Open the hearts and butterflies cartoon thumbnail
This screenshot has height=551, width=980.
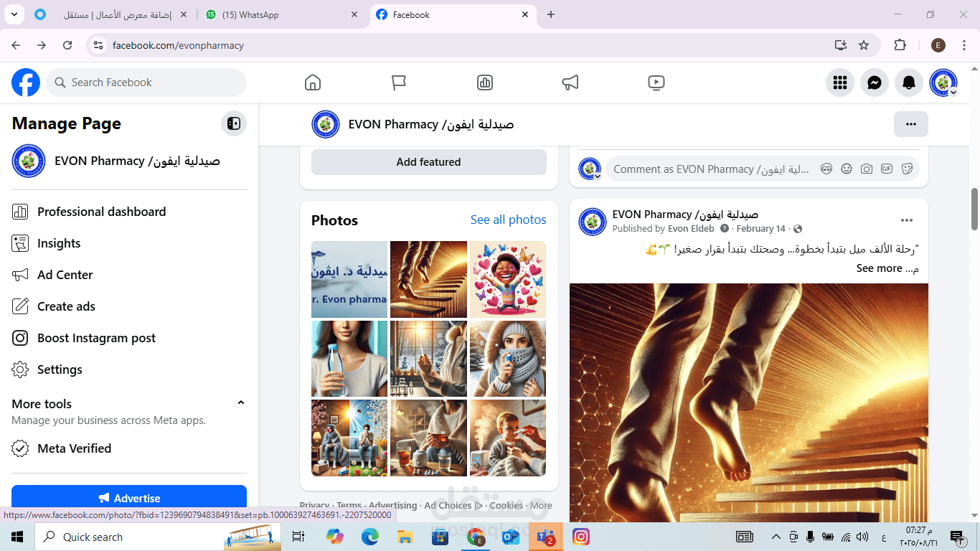coord(508,279)
